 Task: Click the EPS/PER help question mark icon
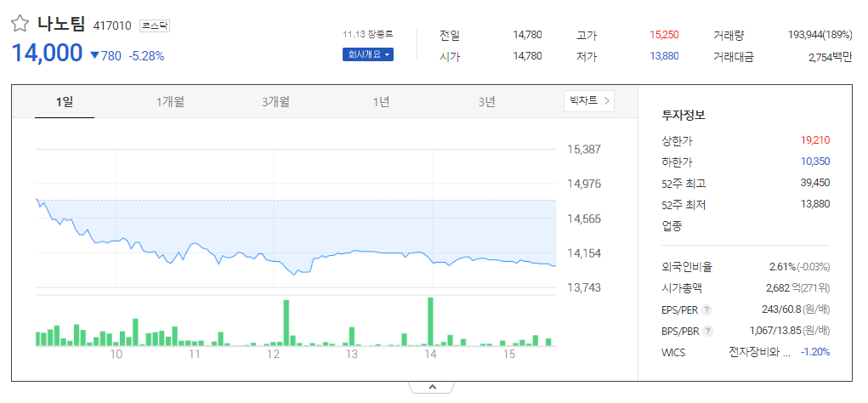(706, 309)
